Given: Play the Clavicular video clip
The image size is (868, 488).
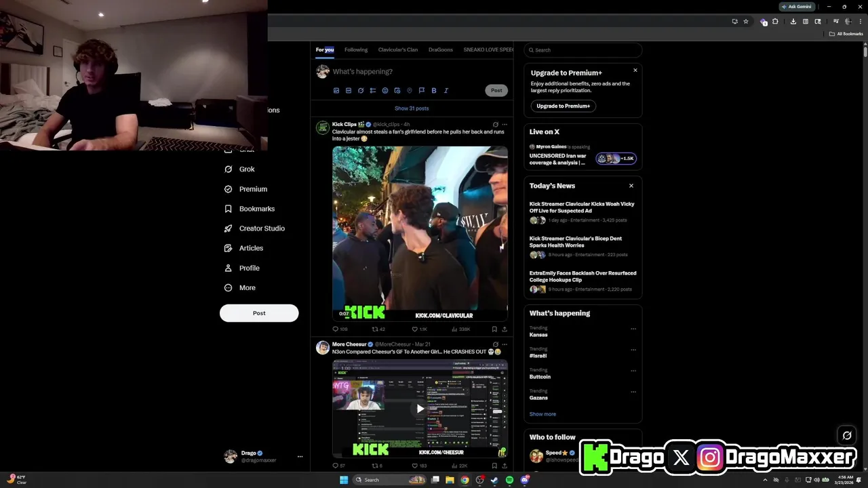Looking at the screenshot, I should [x=420, y=233].
